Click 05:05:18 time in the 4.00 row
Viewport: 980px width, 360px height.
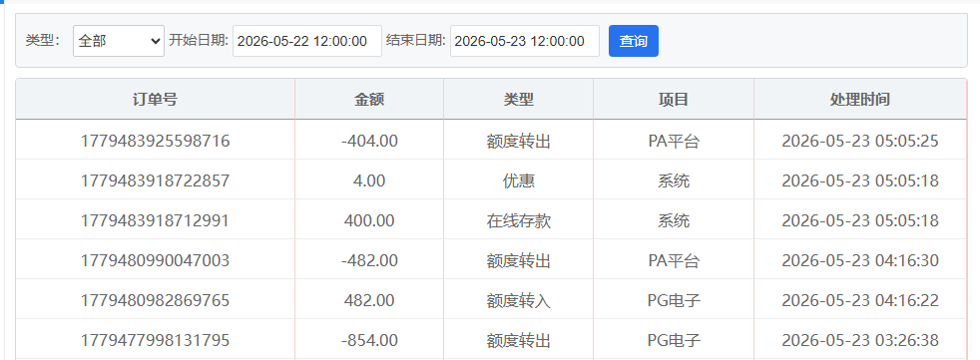click(x=860, y=180)
